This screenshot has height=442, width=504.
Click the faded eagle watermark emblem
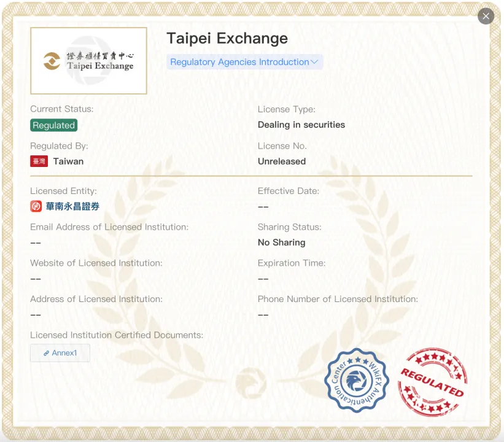tap(250, 383)
